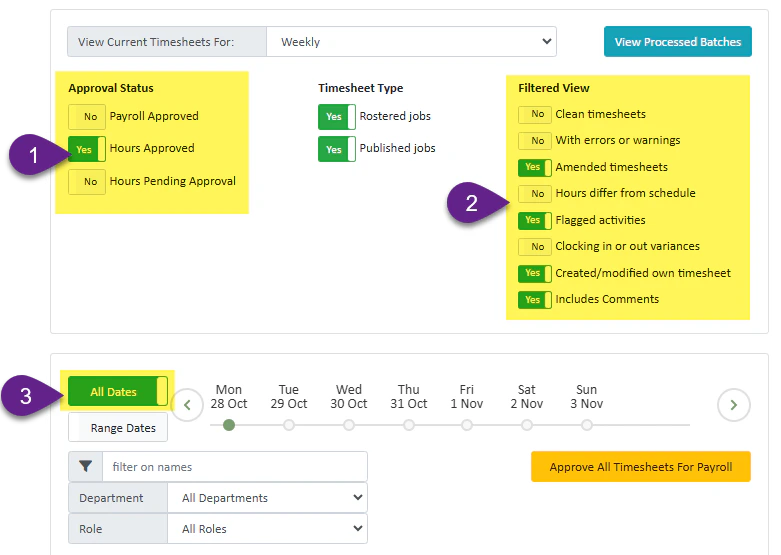The height and width of the screenshot is (555, 781).
Task: Go to next week arrow
Action: (734, 405)
